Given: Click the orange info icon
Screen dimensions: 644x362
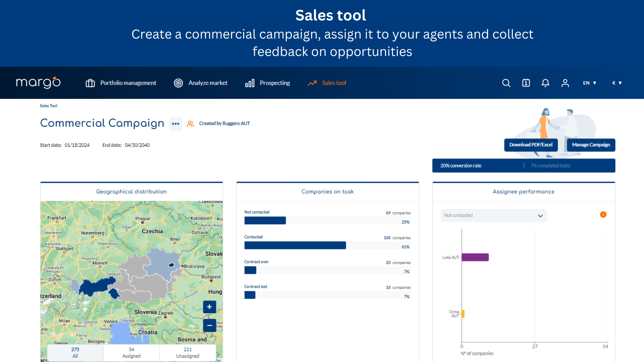Looking at the screenshot, I should click(603, 215).
